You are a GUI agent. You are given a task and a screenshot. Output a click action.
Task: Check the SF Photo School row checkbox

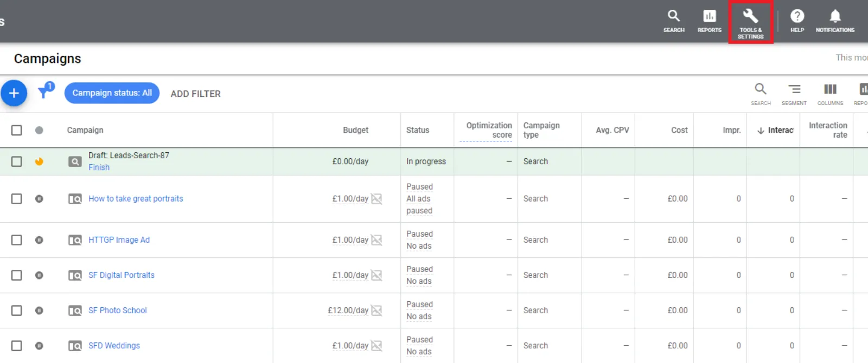point(17,310)
